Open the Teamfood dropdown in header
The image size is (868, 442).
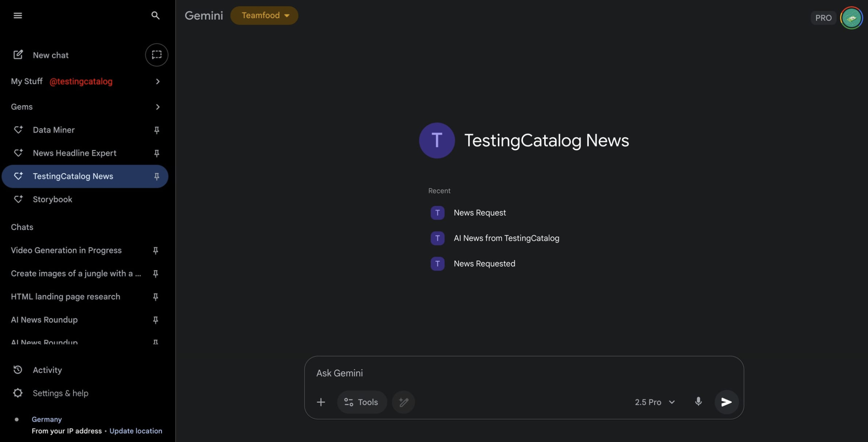[264, 15]
